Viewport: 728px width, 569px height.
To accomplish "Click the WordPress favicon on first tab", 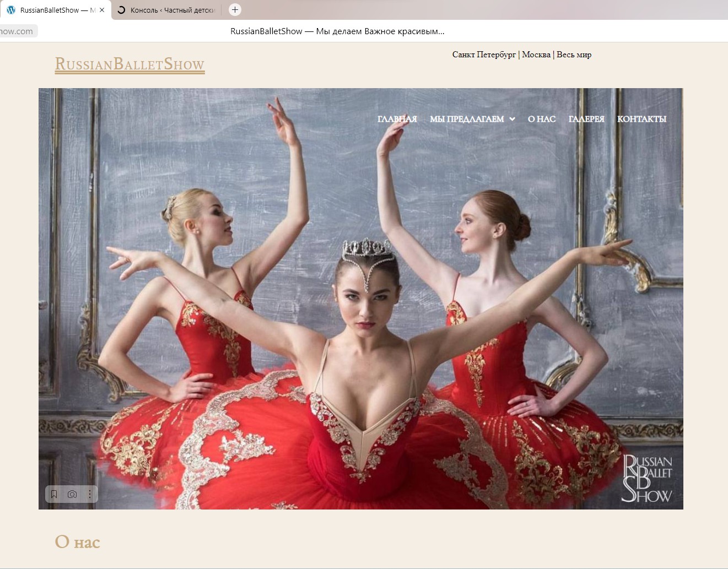I will click(11, 10).
